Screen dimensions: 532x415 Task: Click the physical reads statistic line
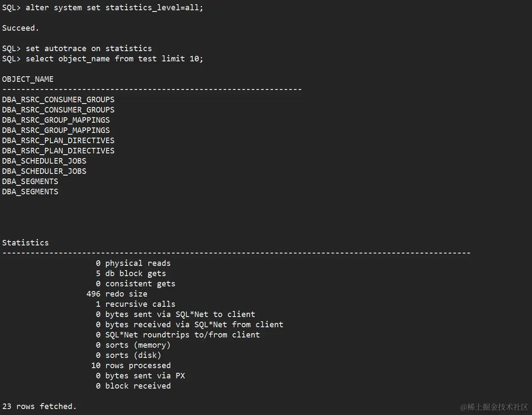pos(138,263)
